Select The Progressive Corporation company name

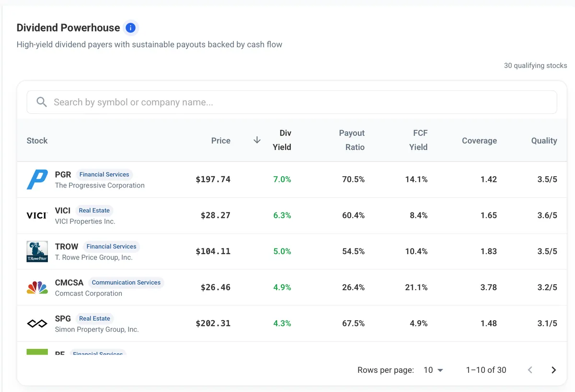100,185
